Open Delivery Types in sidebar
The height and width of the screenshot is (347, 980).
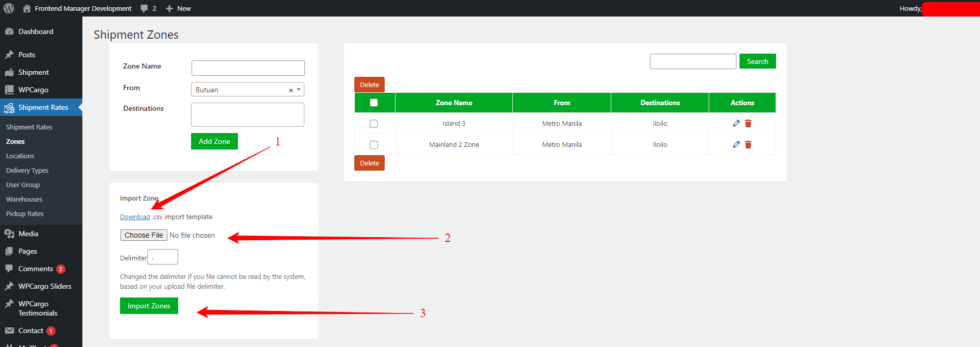pyautogui.click(x=27, y=170)
